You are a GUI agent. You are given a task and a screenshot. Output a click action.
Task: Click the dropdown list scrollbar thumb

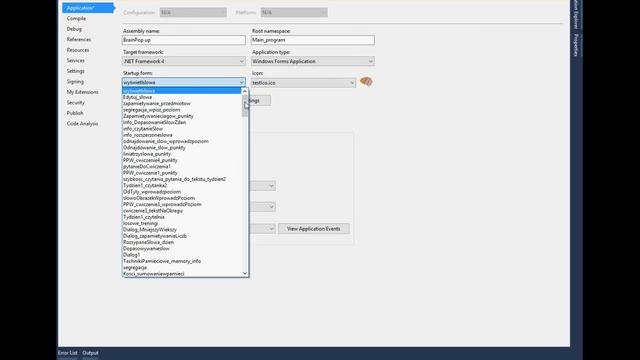coord(245,106)
